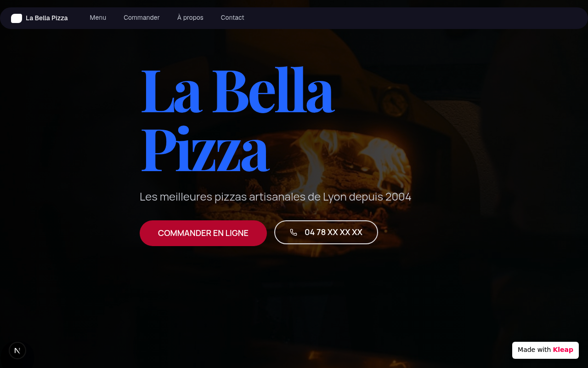
Task: Click the pink Kleap word
Action: point(563,350)
